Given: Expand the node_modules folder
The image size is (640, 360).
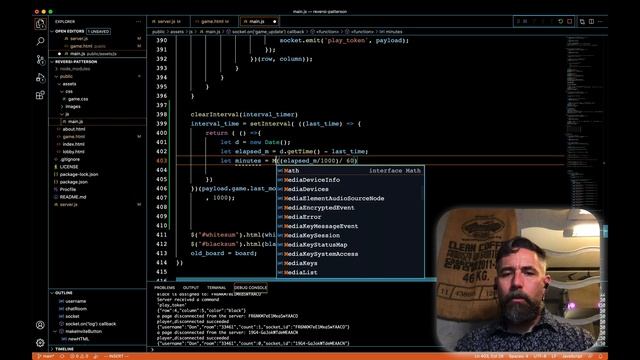Looking at the screenshot, I should coord(75,69).
